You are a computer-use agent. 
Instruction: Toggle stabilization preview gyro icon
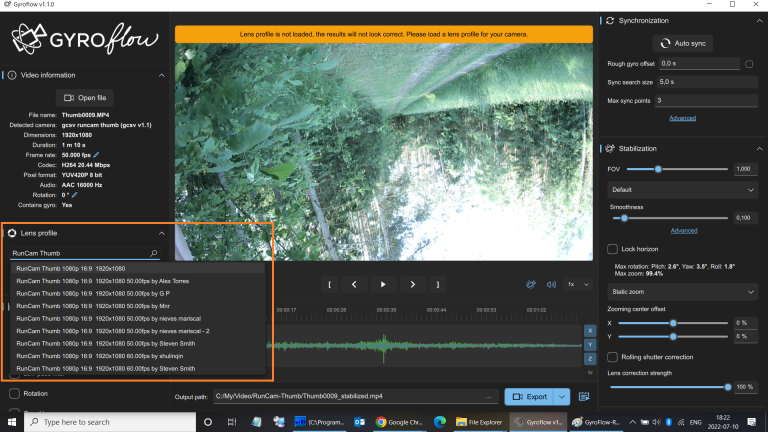pos(530,285)
